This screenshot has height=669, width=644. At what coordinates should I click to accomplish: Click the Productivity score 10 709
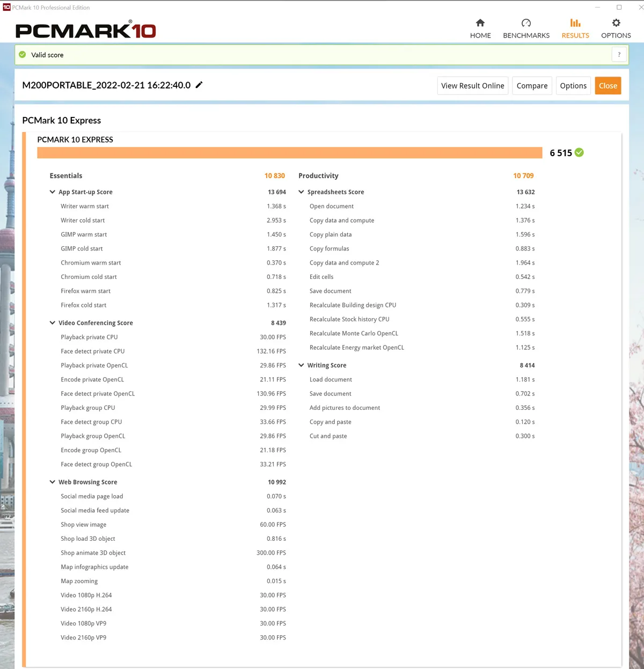[523, 176]
